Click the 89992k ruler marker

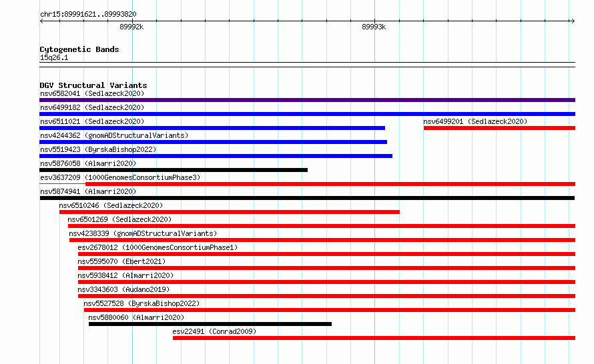tap(131, 27)
